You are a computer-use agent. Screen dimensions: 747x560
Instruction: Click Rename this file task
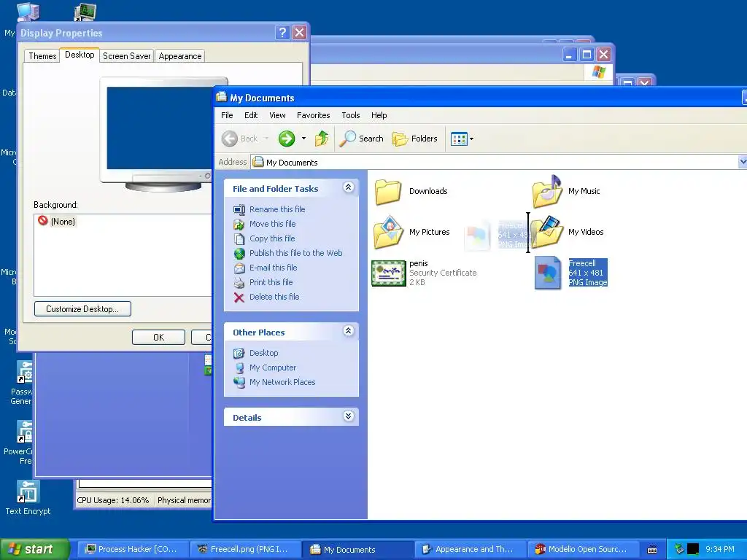click(276, 209)
